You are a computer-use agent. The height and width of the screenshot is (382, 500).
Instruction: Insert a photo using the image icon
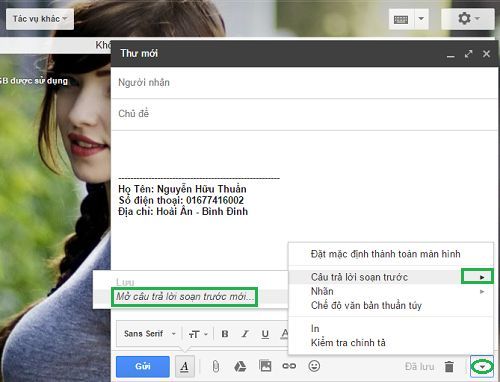point(265,366)
